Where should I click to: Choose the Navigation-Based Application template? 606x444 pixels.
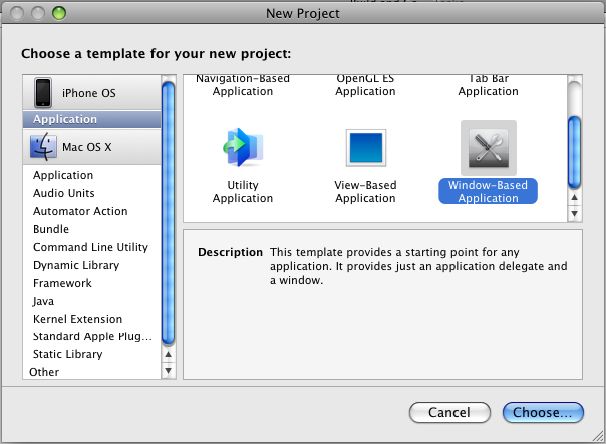point(243,85)
